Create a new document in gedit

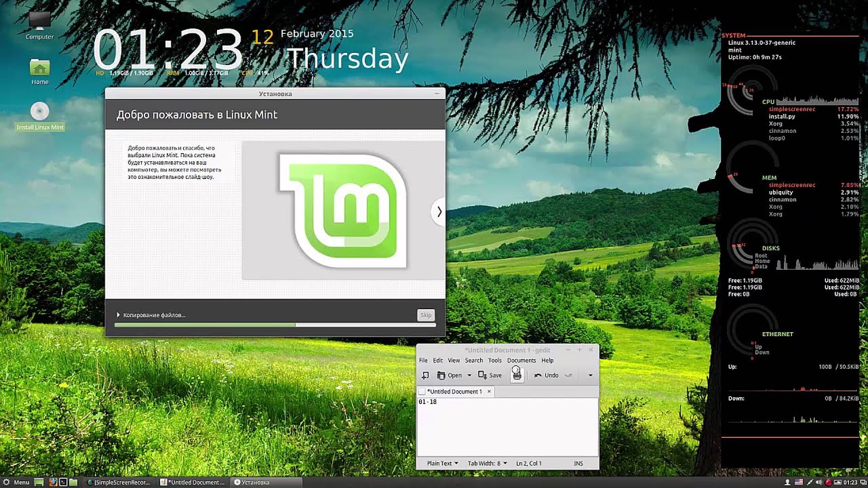tap(425, 375)
